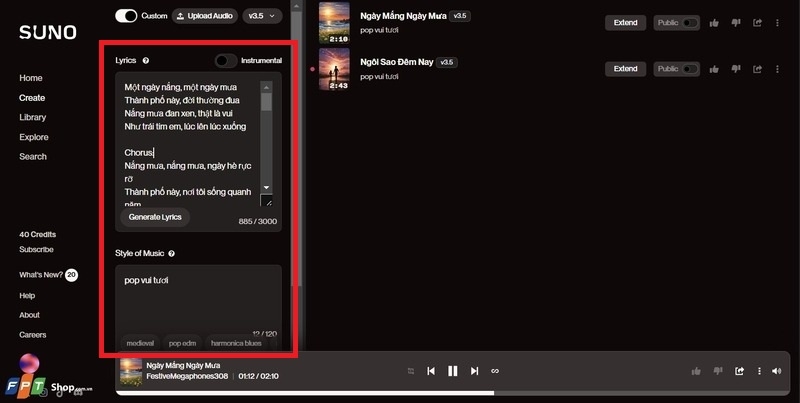Screen dimensions: 800x403
Task: Share the Ngày Mắng Ngày Mưa song
Action: coord(757,23)
